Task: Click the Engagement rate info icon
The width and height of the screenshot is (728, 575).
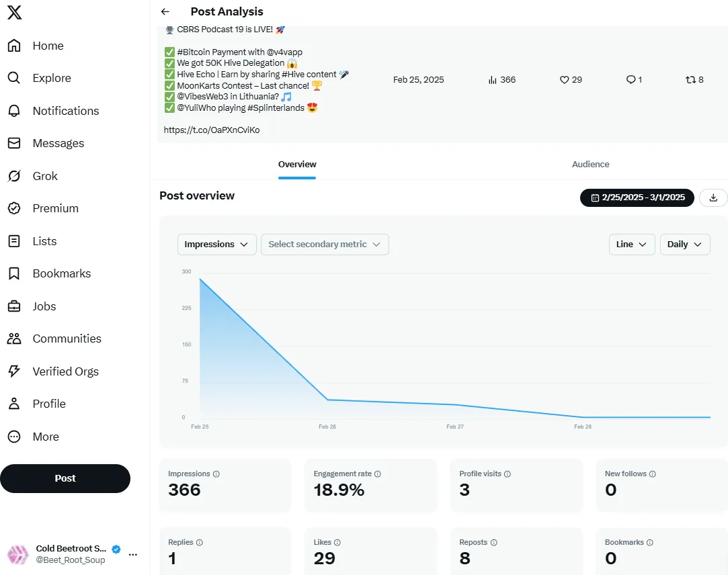Action: pyautogui.click(x=378, y=474)
